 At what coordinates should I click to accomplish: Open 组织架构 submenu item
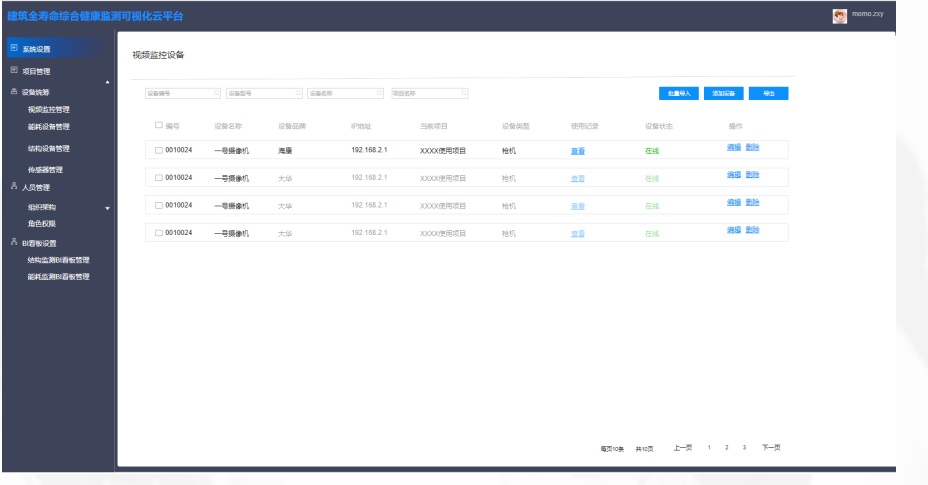41,207
